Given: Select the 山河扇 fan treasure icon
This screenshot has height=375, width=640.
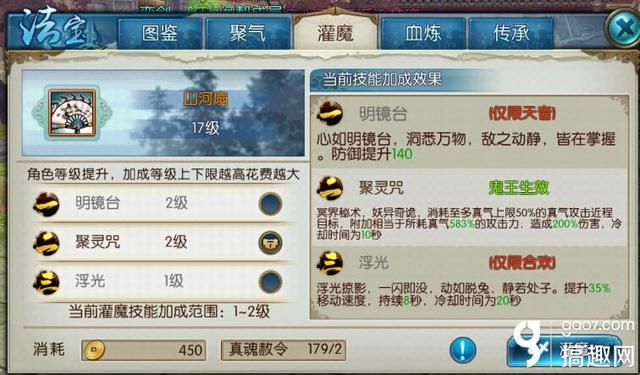Looking at the screenshot, I should pos(72,113).
